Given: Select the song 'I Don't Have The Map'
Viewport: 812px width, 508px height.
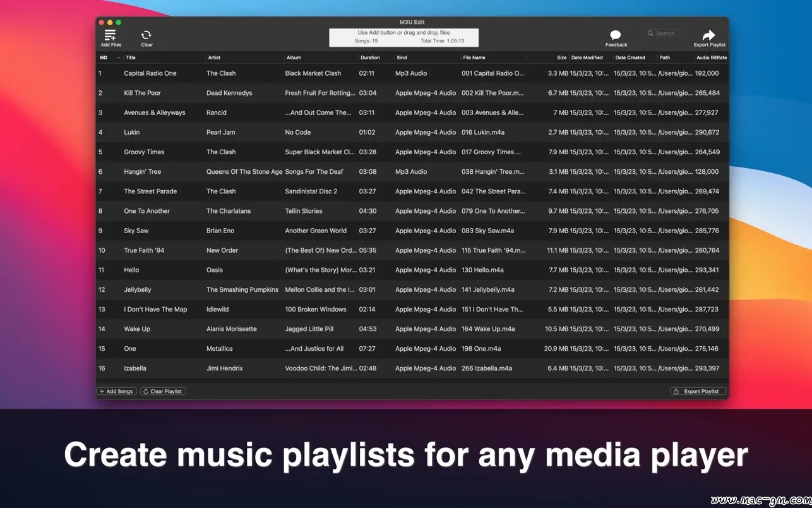Looking at the screenshot, I should click(155, 309).
